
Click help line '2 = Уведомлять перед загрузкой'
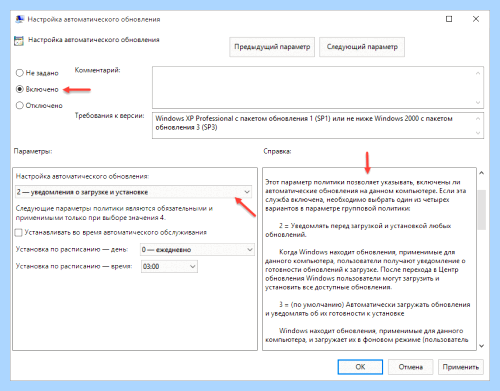pyautogui.click(x=358, y=230)
